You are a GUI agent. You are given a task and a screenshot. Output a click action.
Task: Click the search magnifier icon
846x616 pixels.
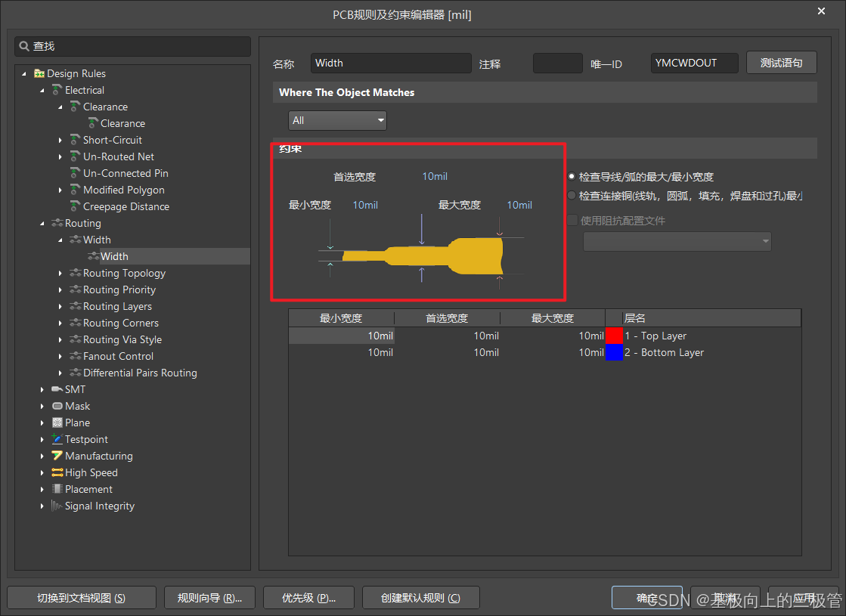pos(24,46)
